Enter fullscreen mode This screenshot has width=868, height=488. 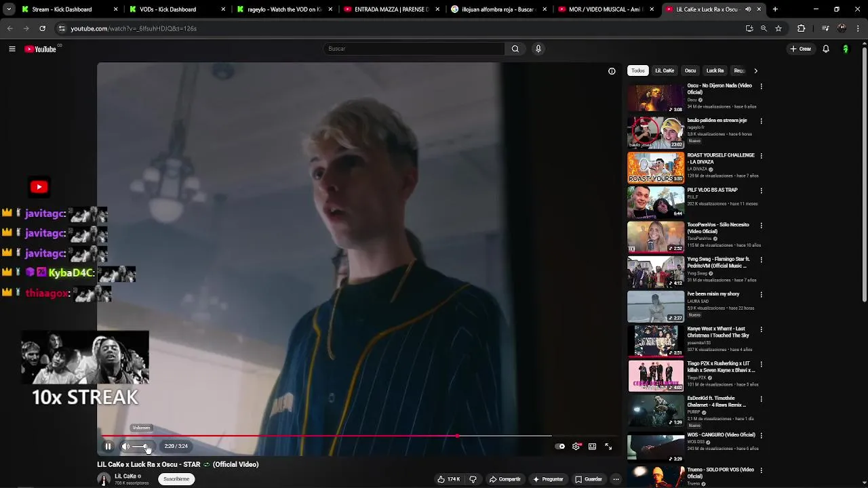[608, 446]
